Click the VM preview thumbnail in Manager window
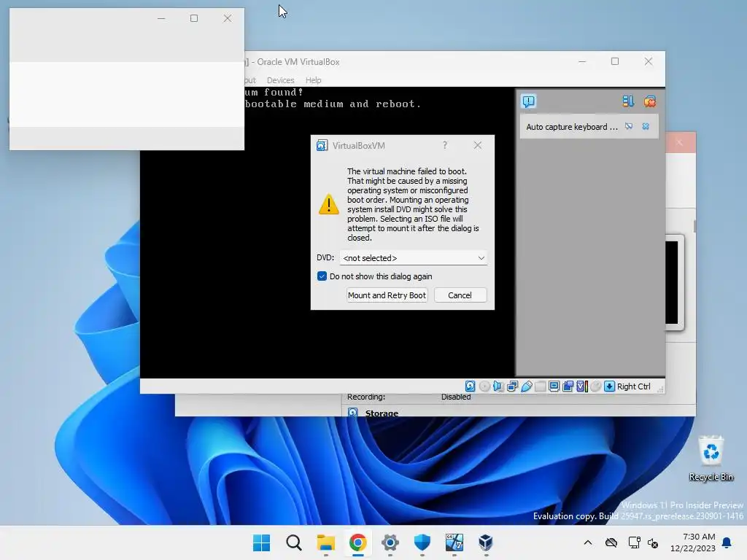Viewport: 747px width, 560px height. (x=674, y=282)
